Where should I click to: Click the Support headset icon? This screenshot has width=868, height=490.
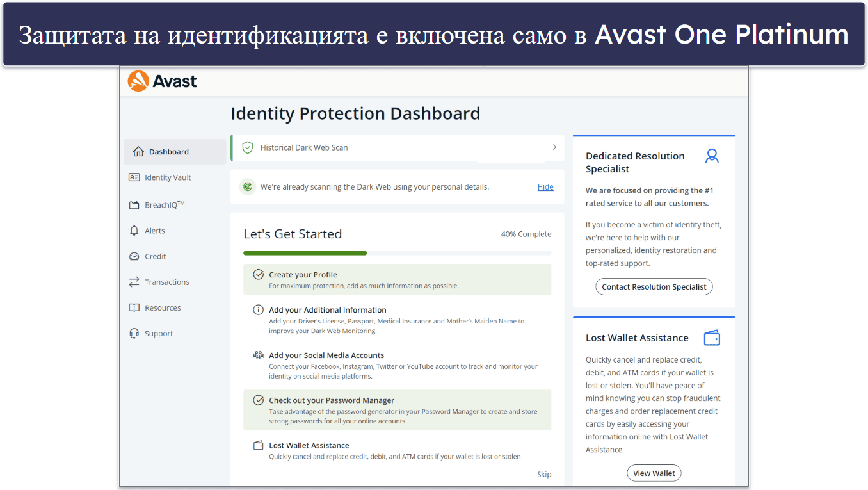pos(134,333)
